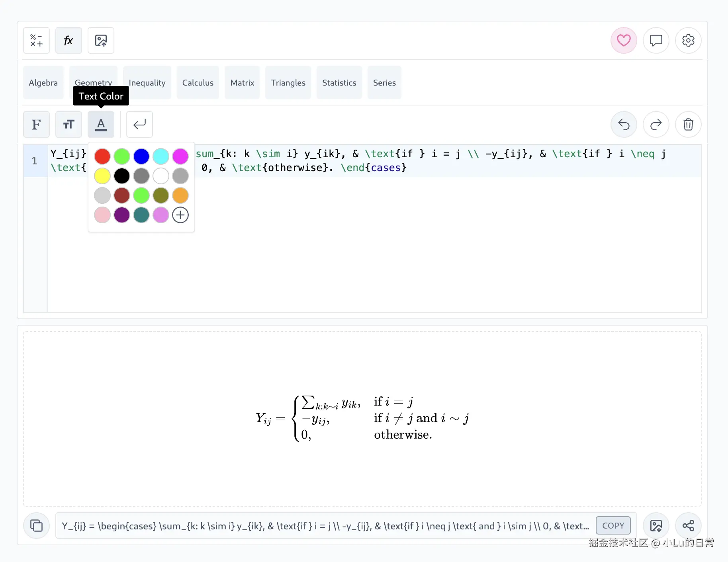Open the Algebra category tab
Screen dimensions: 728x562
pos(43,83)
